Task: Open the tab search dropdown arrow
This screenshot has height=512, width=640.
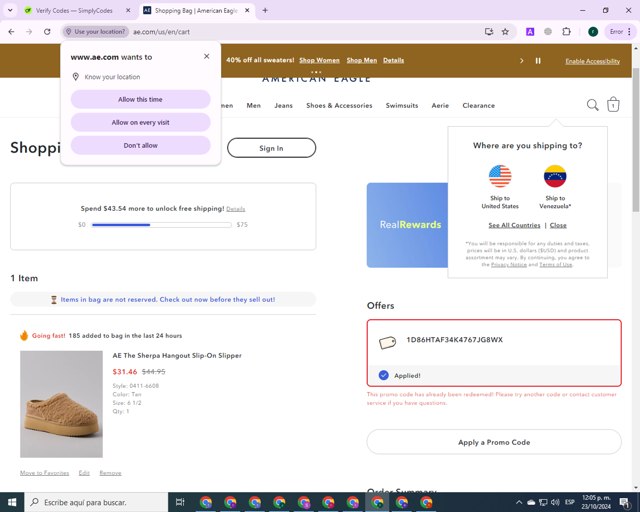Action: [x=10, y=11]
